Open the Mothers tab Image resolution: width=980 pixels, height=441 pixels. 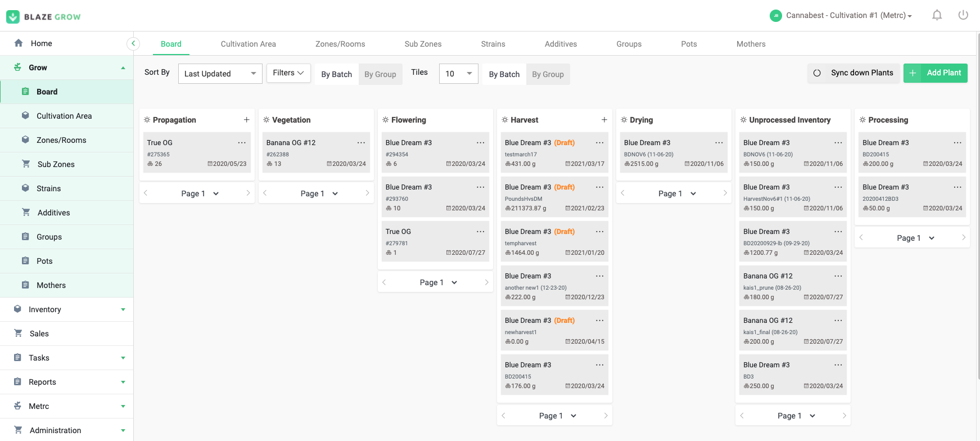click(x=751, y=44)
